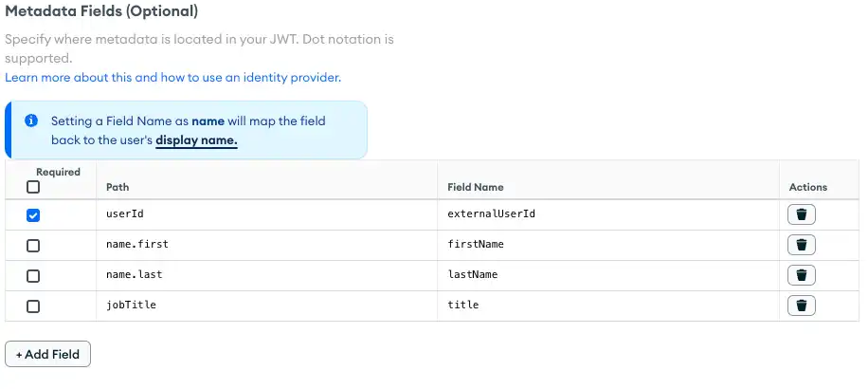This screenshot has height=389, width=868.
Task: Uncheck Required for userId field
Action: [33, 215]
